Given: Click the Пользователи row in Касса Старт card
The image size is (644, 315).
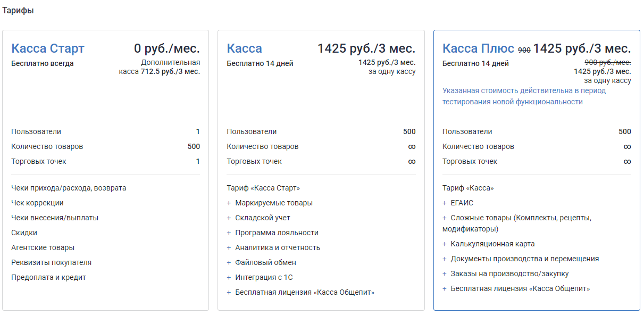Looking at the screenshot, I should tap(105, 131).
